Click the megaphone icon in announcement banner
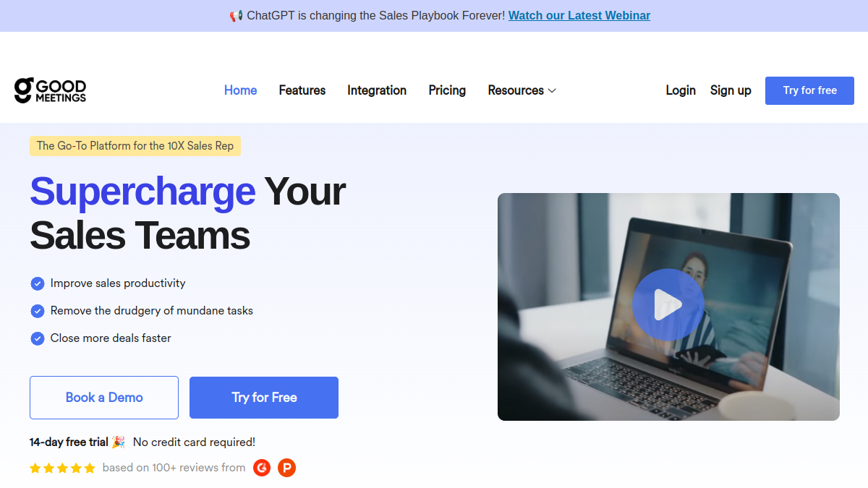 pyautogui.click(x=236, y=16)
